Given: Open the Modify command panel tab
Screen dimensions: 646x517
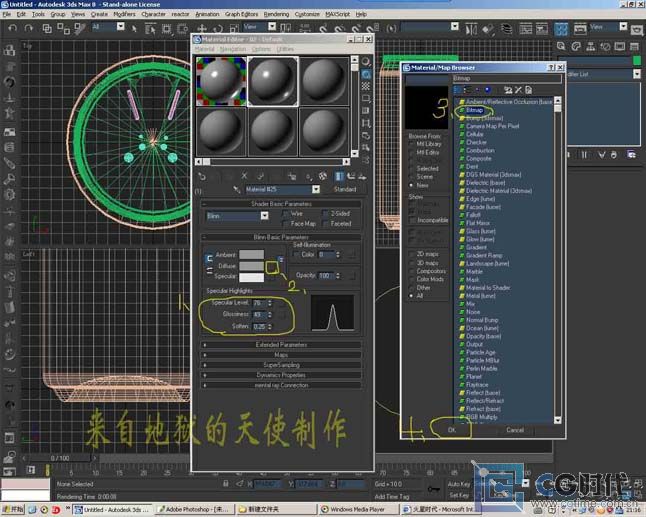Looking at the screenshot, I should pos(576,46).
